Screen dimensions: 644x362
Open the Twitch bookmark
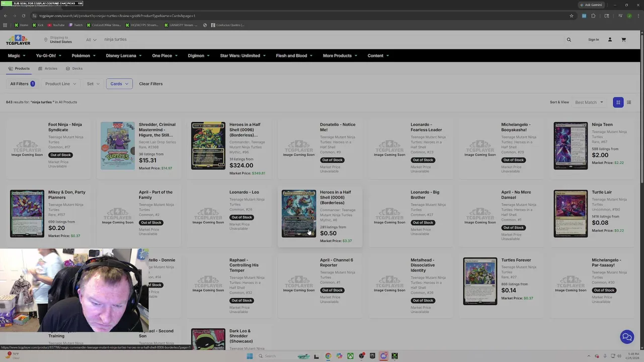point(76,25)
